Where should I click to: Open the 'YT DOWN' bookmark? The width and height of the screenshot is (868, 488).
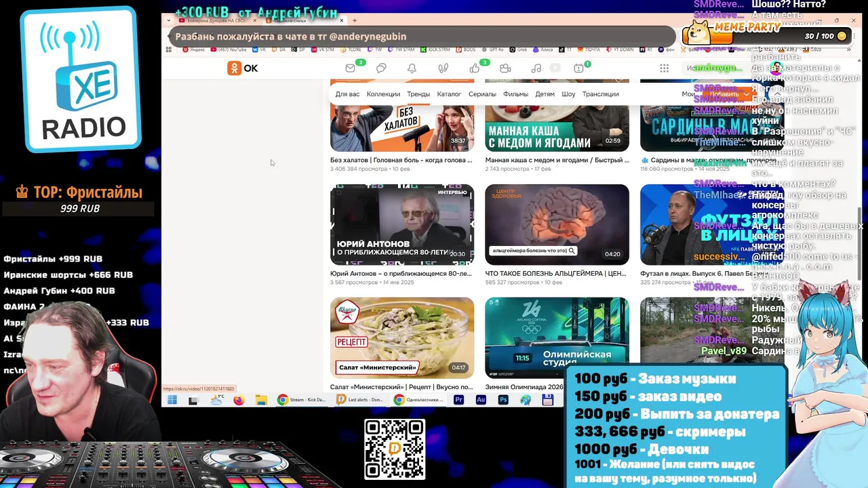tap(618, 49)
